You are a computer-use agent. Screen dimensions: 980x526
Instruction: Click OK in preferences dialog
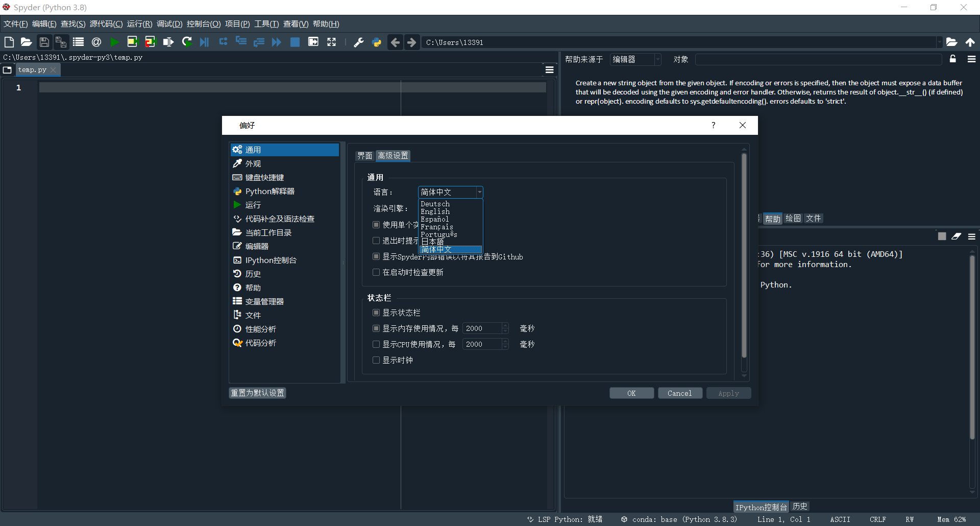click(x=631, y=393)
